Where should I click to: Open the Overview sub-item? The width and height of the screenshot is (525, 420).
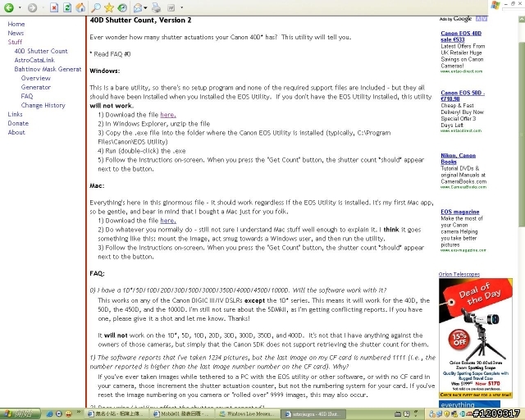[x=35, y=79]
